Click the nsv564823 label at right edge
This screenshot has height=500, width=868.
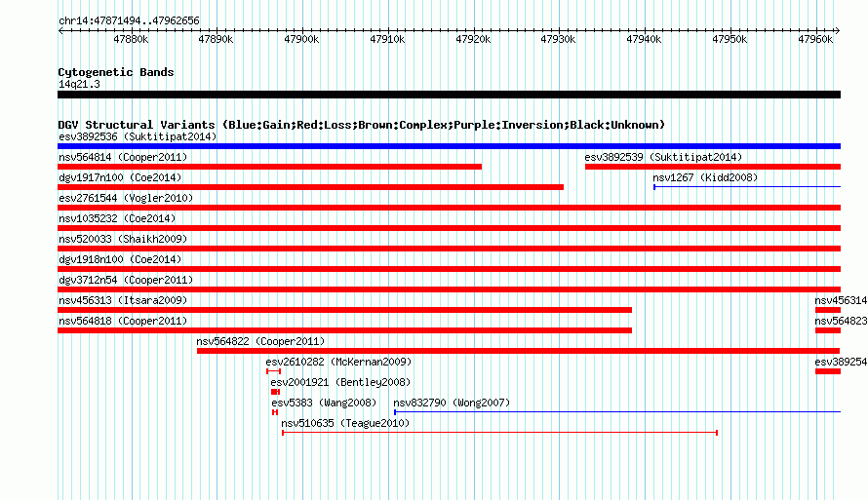[841, 321]
